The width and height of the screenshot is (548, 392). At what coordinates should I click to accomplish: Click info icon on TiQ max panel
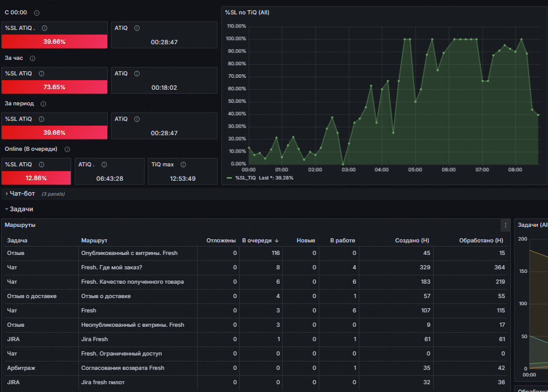pos(183,165)
